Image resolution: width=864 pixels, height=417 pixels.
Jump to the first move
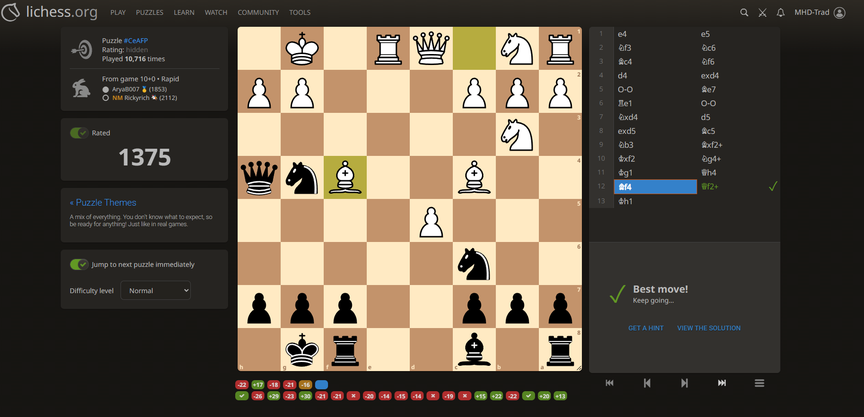609,383
